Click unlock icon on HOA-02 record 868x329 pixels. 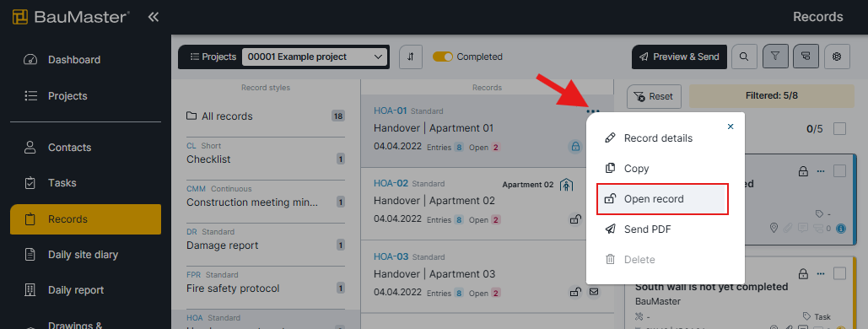click(x=575, y=219)
